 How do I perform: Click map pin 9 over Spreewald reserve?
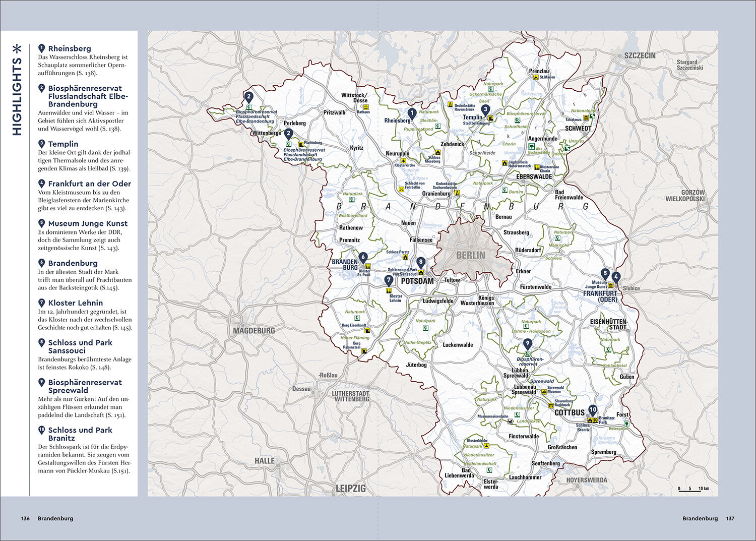pyautogui.click(x=527, y=344)
